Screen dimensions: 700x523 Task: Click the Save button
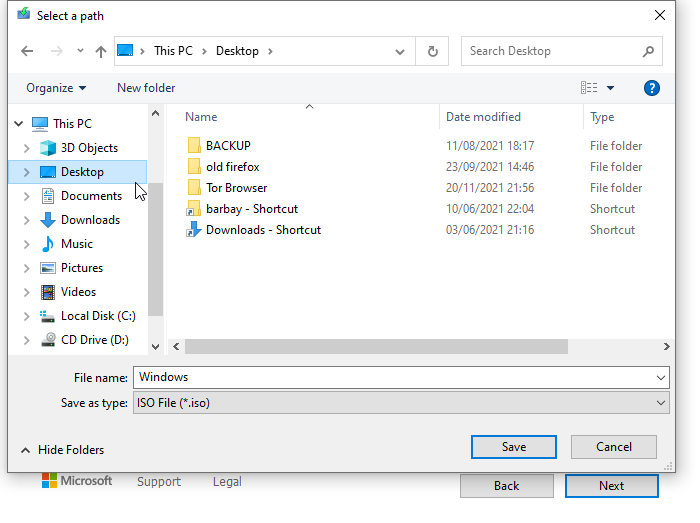[x=513, y=447]
